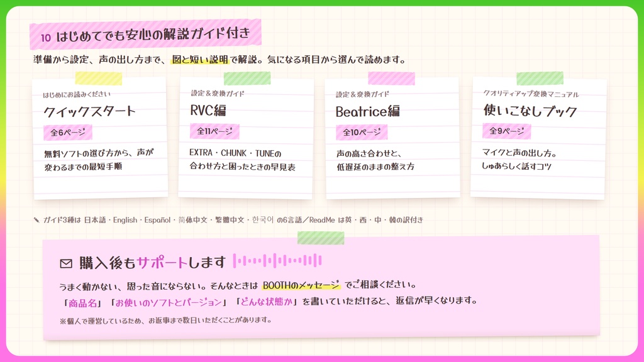Click the section number 10 badge

pos(45,38)
